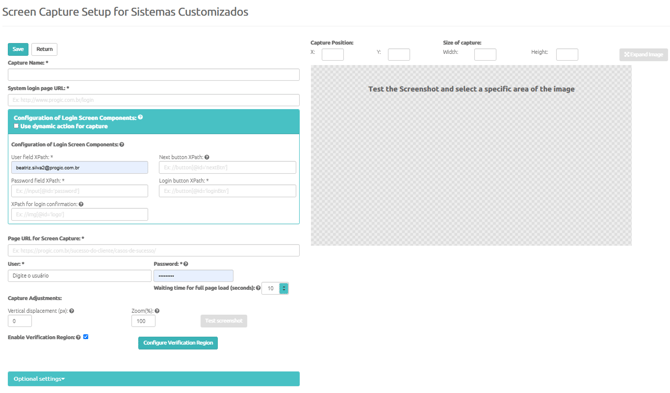
Task: Enable Use dynamic action for capture checkbox
Action: tap(16, 126)
